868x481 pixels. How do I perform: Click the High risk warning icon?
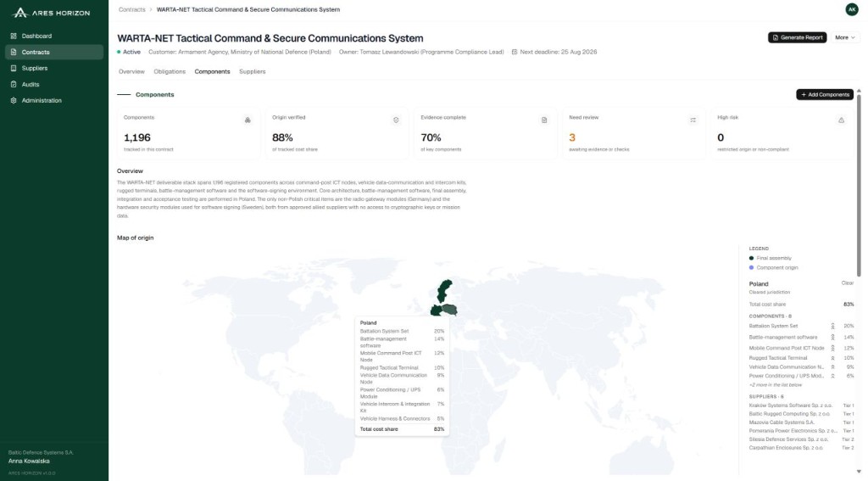point(841,120)
